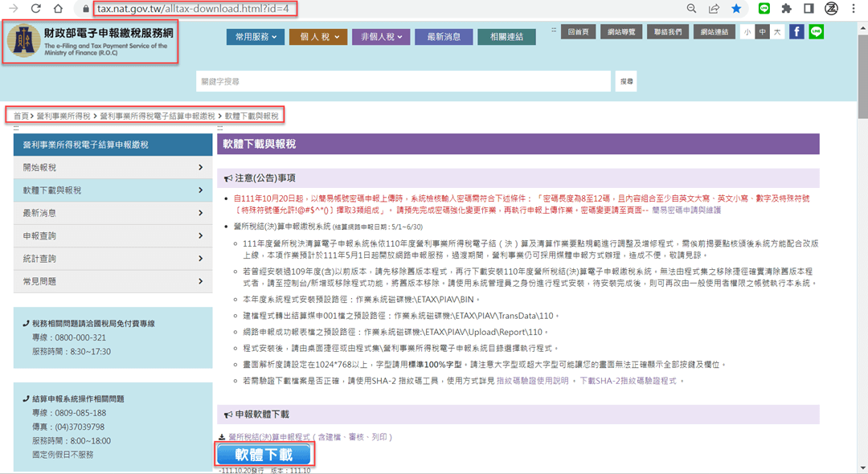Open the 相關連結 top navigation tab

pos(506,37)
